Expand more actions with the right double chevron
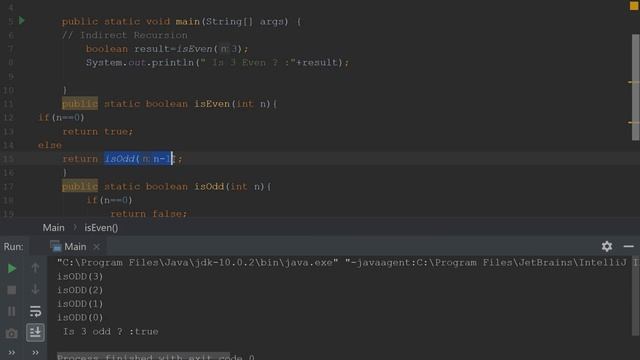Image resolution: width=640 pixels, height=360 pixels. 36,353
